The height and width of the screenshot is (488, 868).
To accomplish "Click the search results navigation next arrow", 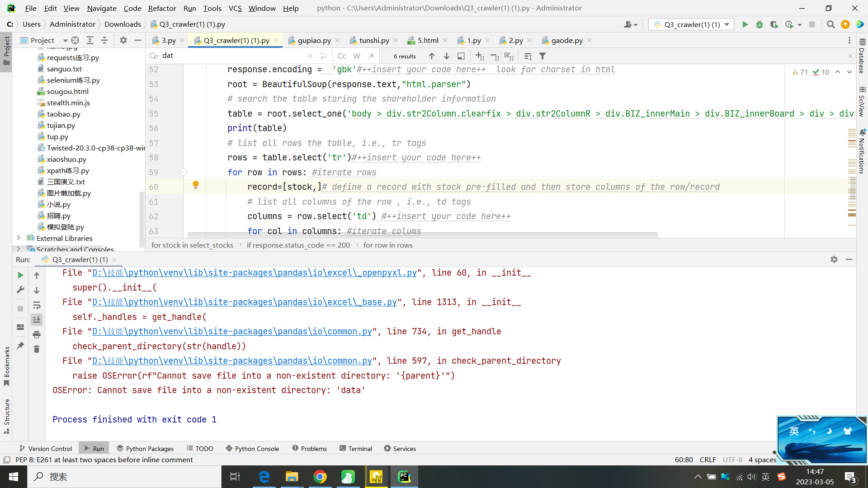I will tap(447, 56).
